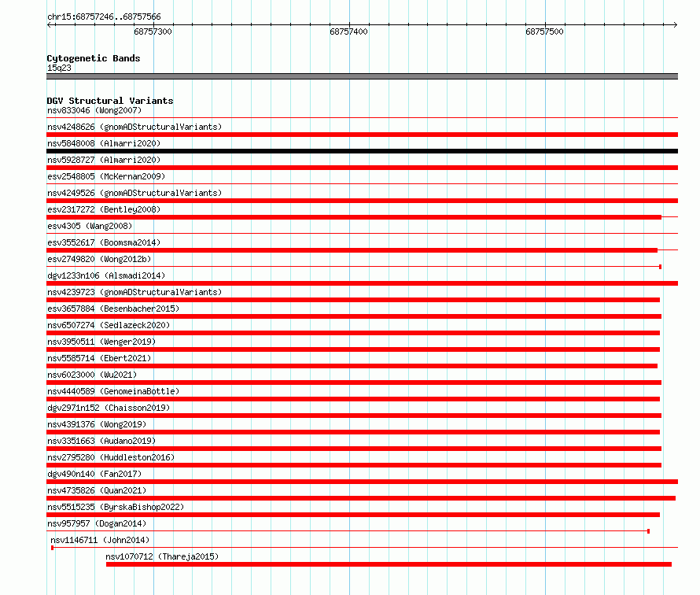Select variant nsv6023000 (Wu2021)
The image size is (700, 595).
92,375
